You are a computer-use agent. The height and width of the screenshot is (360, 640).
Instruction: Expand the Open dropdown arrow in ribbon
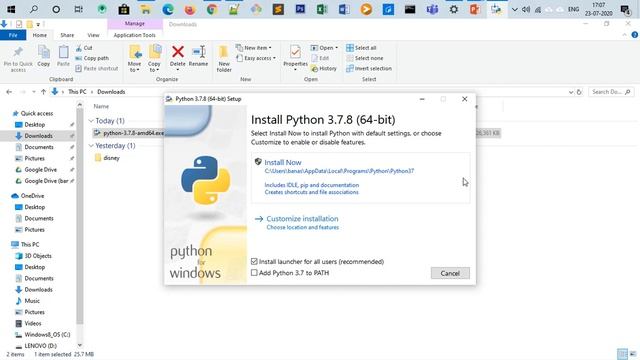[x=336, y=48]
